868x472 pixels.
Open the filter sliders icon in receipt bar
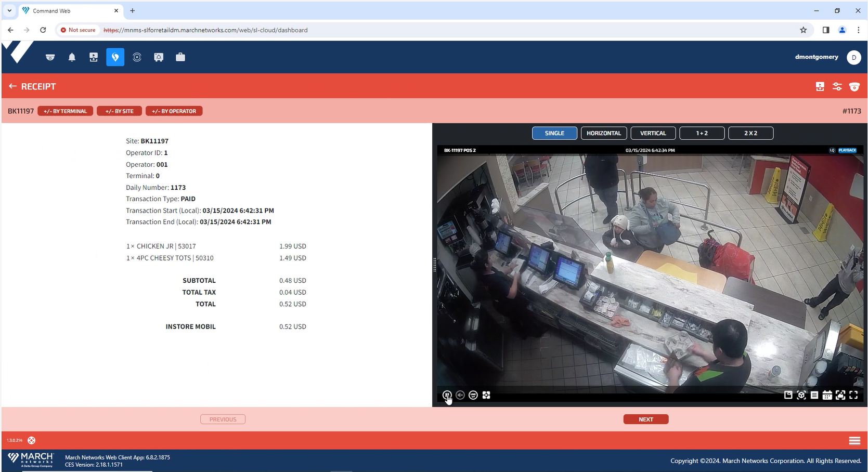click(x=837, y=87)
